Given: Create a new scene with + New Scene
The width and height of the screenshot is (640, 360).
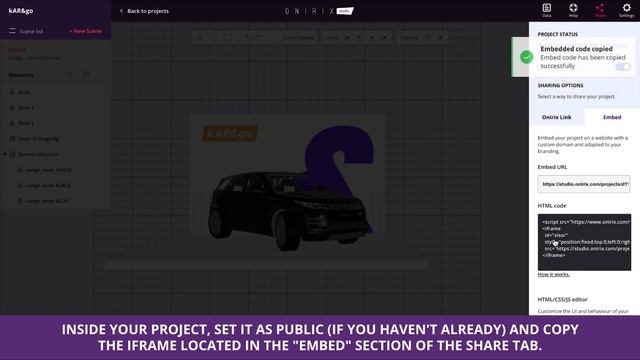Looking at the screenshot, I should tap(85, 31).
